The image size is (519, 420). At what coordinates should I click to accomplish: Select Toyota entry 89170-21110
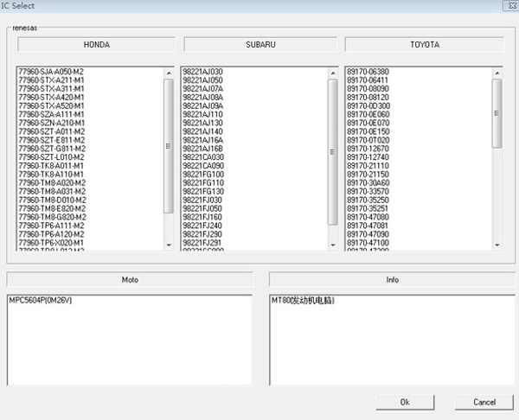368,166
